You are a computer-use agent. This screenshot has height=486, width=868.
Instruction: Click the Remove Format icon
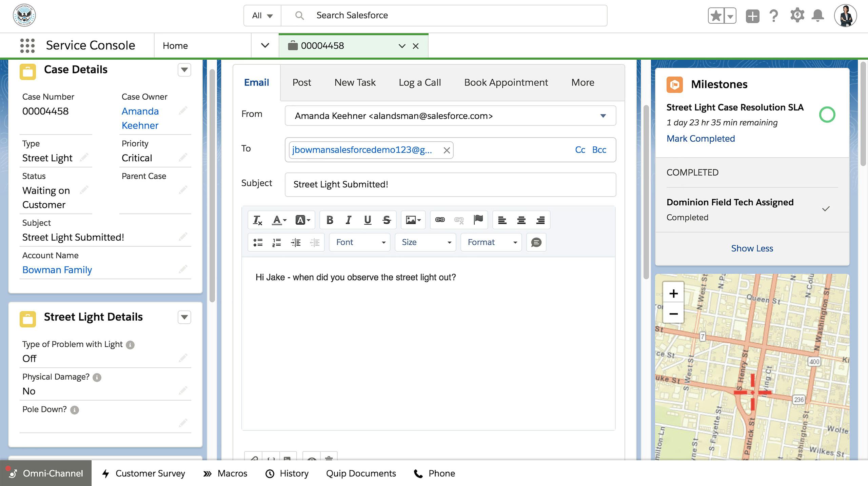(x=258, y=220)
